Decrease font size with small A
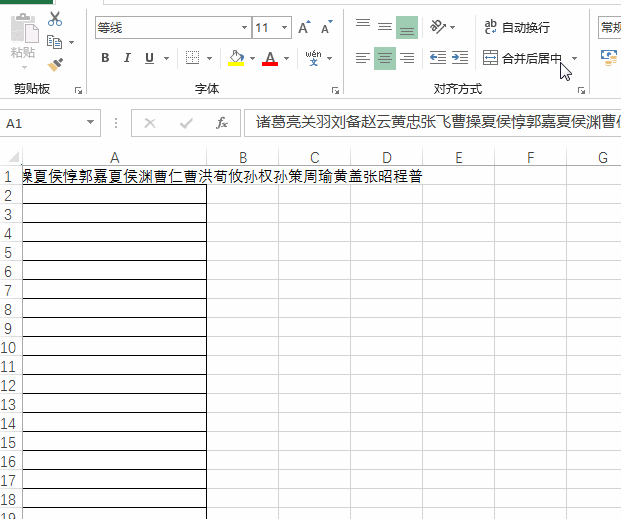 coord(327,28)
